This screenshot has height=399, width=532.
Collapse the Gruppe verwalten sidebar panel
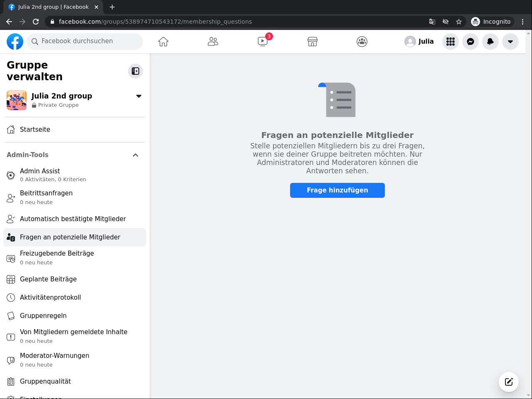(135, 71)
